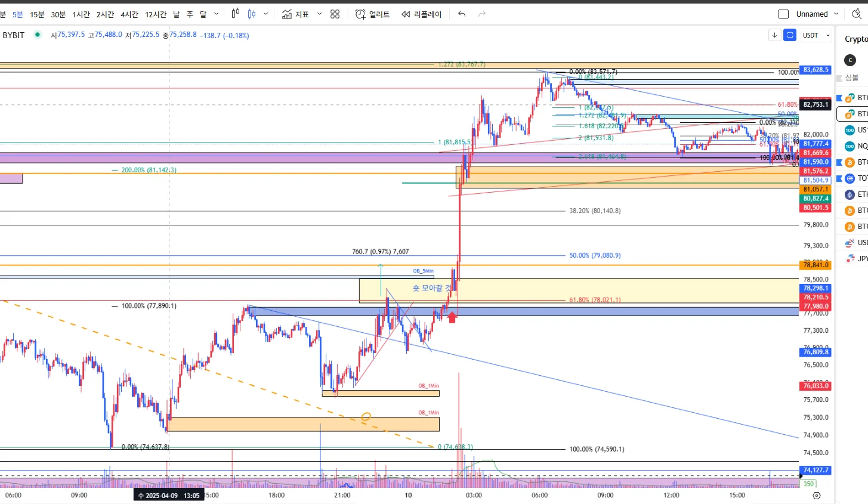Toggle the blue auto-fit scale button

tap(790, 35)
